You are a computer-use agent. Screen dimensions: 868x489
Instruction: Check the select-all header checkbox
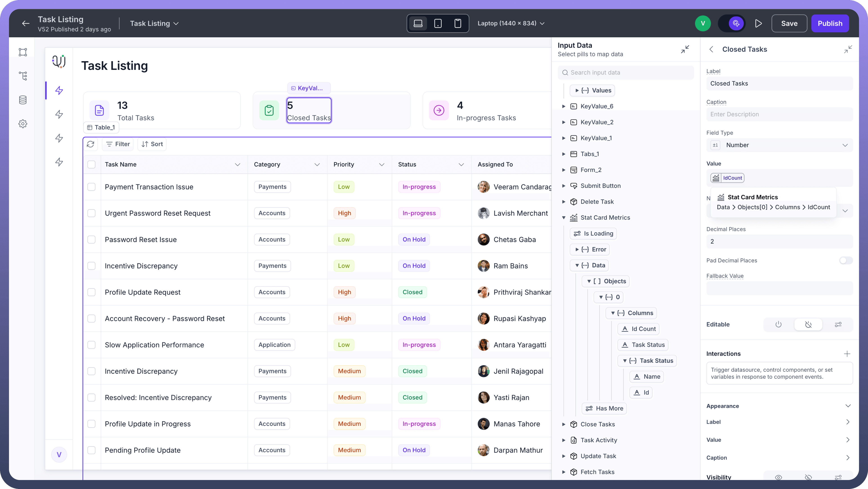pos(91,164)
